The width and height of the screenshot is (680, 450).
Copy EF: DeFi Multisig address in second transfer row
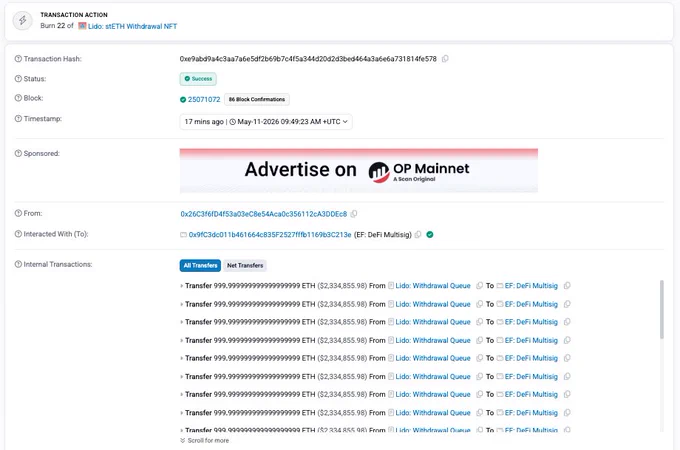pos(567,304)
